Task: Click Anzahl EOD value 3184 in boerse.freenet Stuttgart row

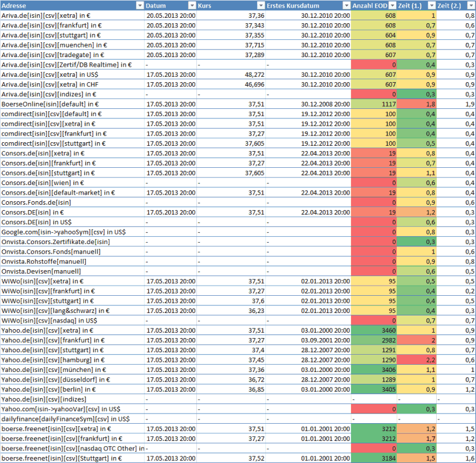Action: (x=374, y=458)
